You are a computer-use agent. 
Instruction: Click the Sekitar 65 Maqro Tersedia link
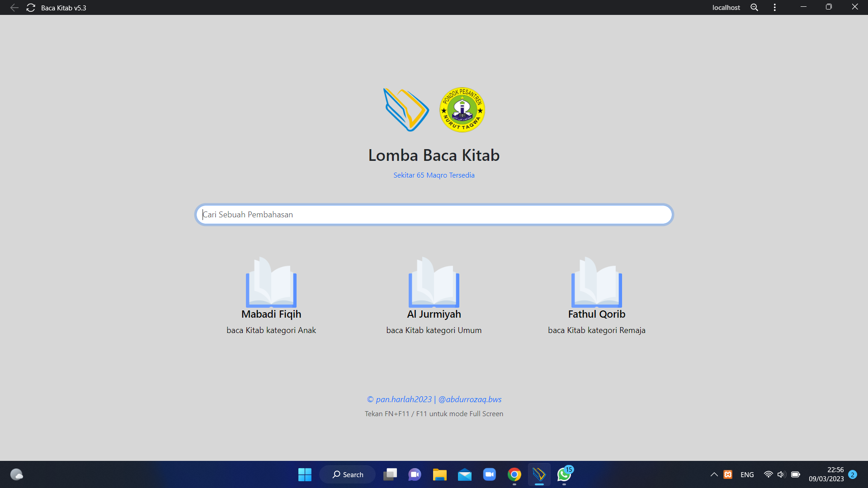coord(434,175)
